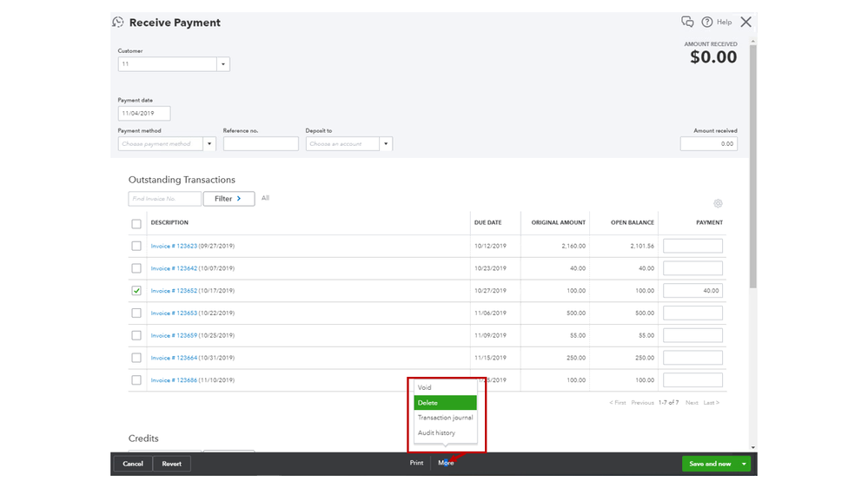
Task: Open Invoice # 123659 link
Action: click(x=174, y=335)
